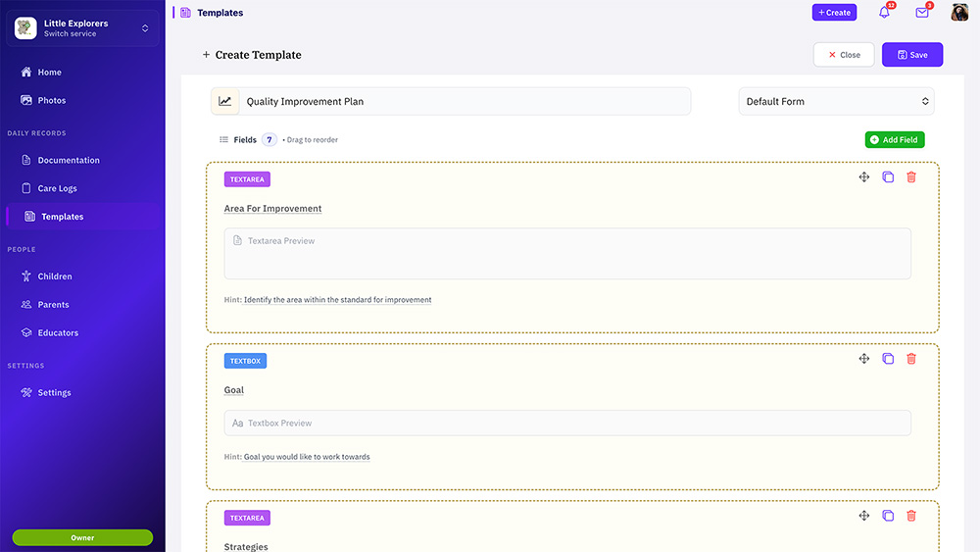This screenshot has height=552, width=980.
Task: Click the fields count badge 7
Action: (269, 139)
